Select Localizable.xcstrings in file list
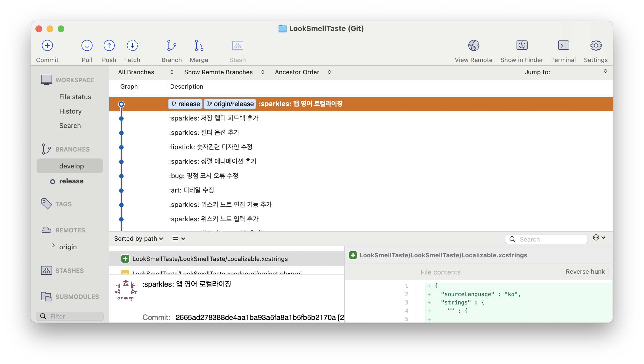The image size is (644, 364). (210, 259)
